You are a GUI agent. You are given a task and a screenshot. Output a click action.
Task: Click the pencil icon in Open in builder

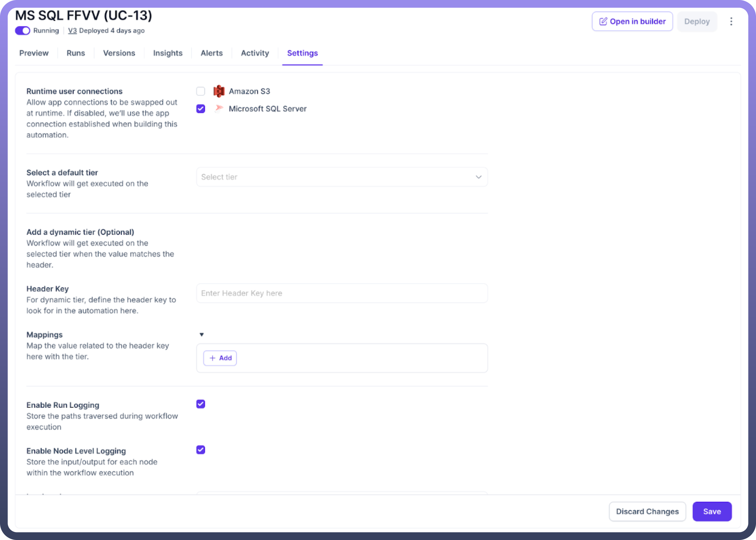[603, 22]
